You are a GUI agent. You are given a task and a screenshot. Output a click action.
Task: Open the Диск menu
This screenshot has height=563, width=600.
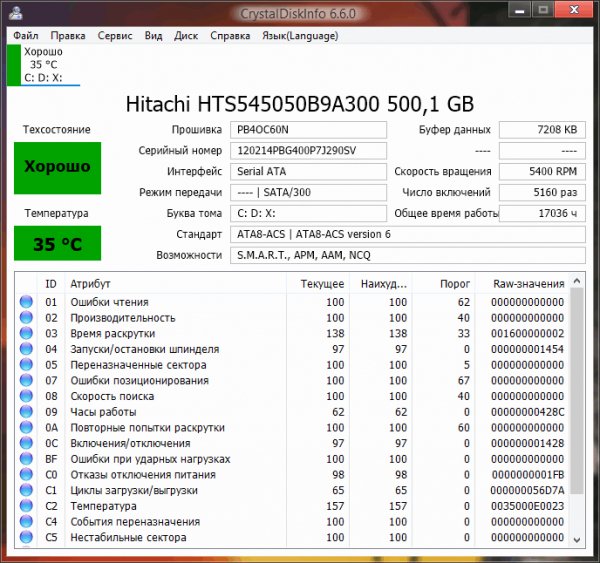pyautogui.click(x=186, y=36)
